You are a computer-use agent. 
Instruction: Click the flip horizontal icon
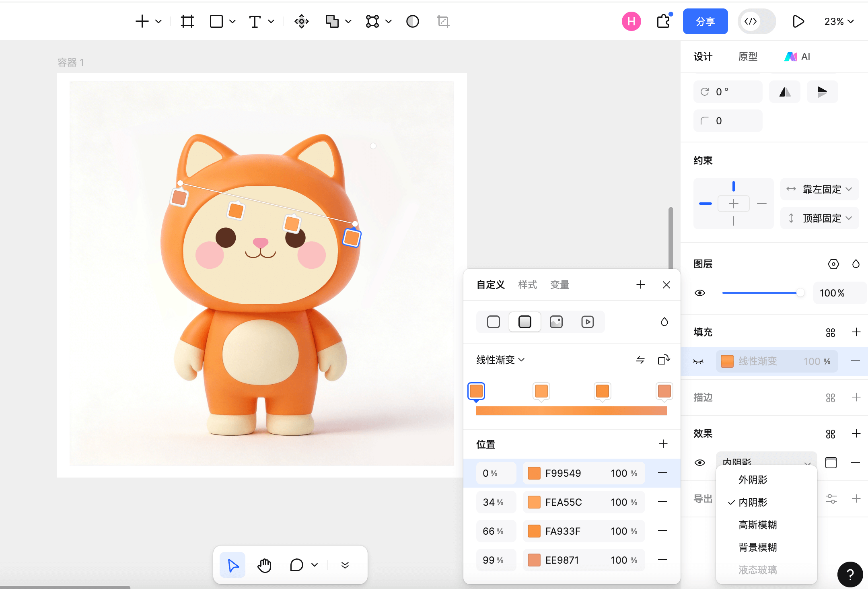[x=784, y=92]
